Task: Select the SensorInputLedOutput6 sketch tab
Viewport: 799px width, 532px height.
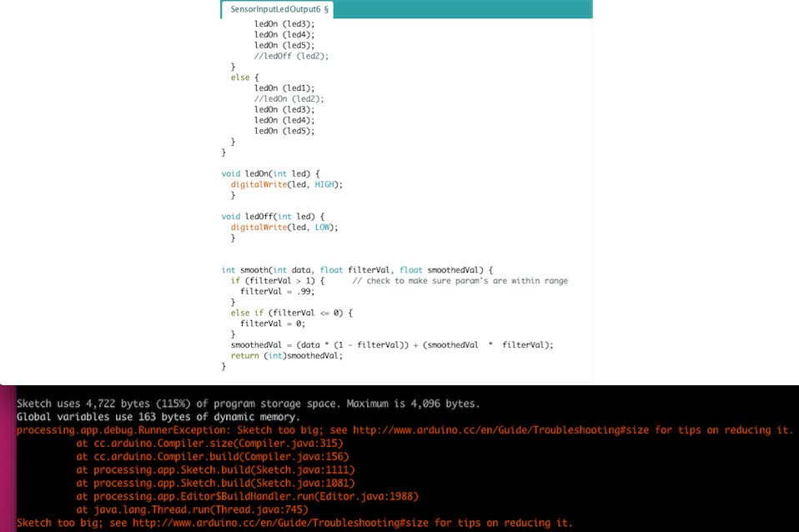Action: click(278, 9)
